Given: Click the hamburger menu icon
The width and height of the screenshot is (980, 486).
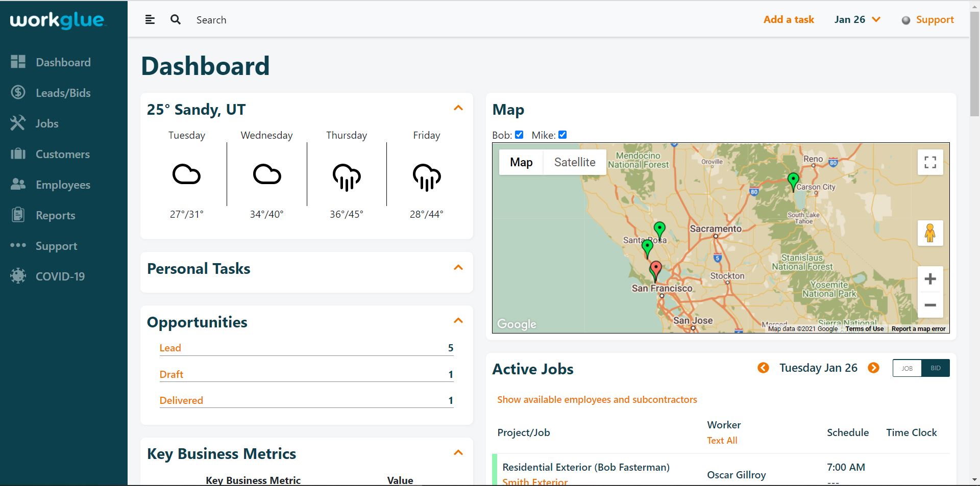Looking at the screenshot, I should [150, 20].
